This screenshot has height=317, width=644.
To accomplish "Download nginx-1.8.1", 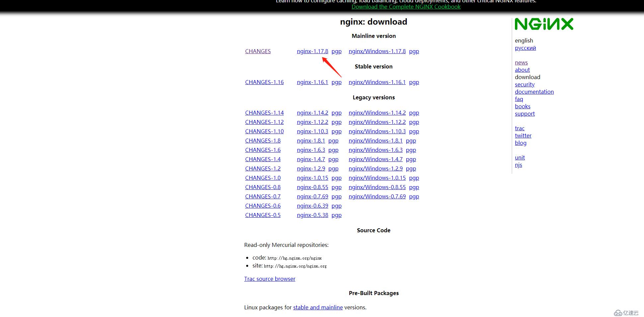I will [311, 141].
